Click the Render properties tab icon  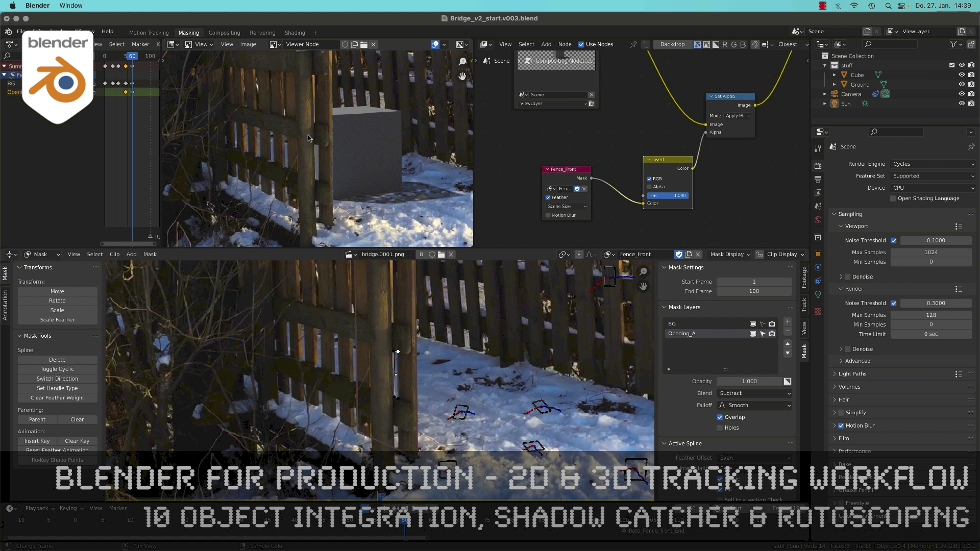click(818, 165)
